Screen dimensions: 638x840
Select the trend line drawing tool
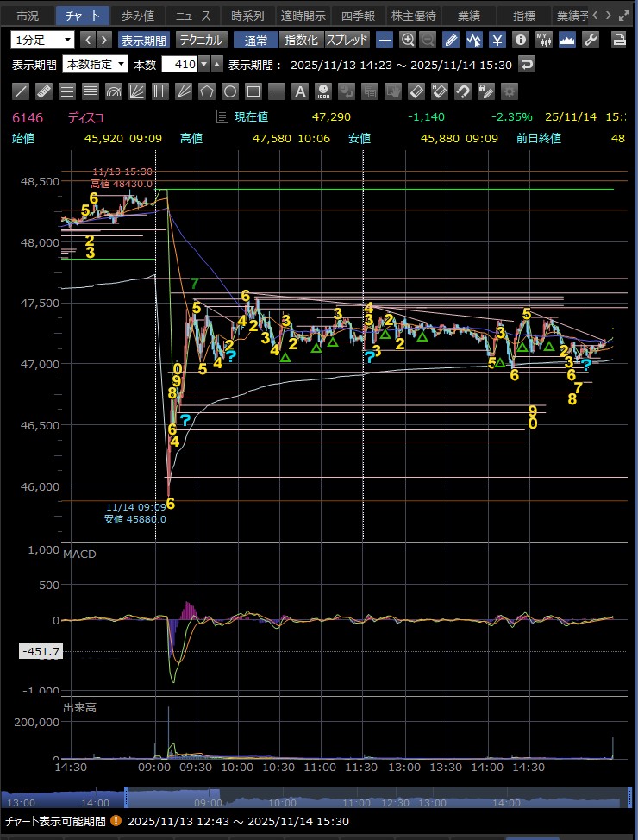(22, 91)
